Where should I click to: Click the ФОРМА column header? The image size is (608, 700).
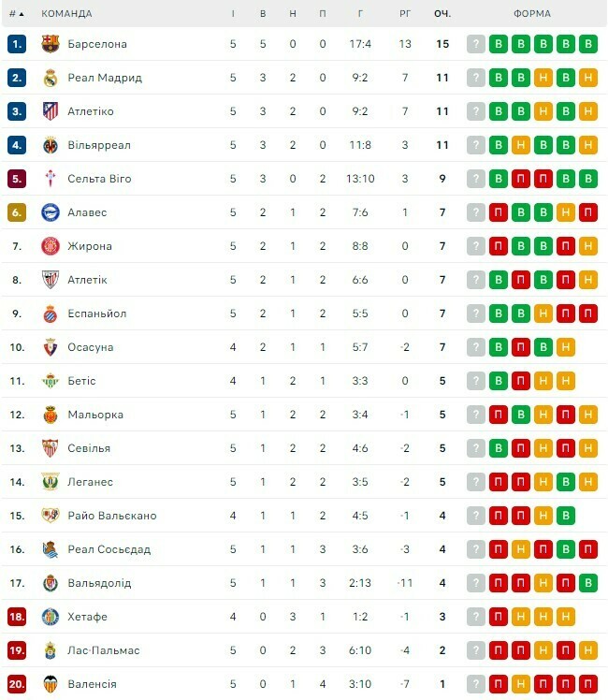pyautogui.click(x=532, y=14)
